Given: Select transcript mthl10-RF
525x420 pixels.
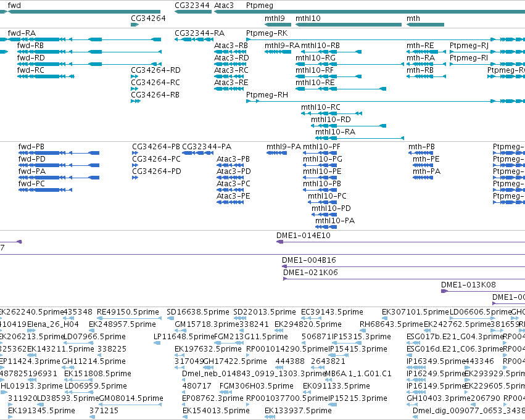Looking at the screenshot, I should (328, 76).
